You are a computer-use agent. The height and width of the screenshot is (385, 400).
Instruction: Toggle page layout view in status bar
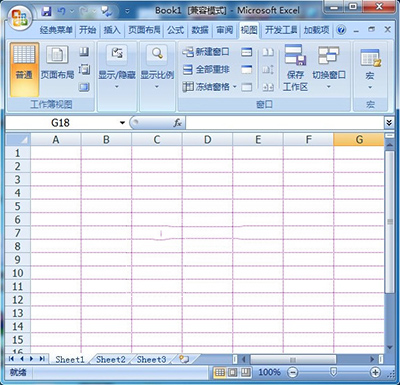click(x=232, y=372)
